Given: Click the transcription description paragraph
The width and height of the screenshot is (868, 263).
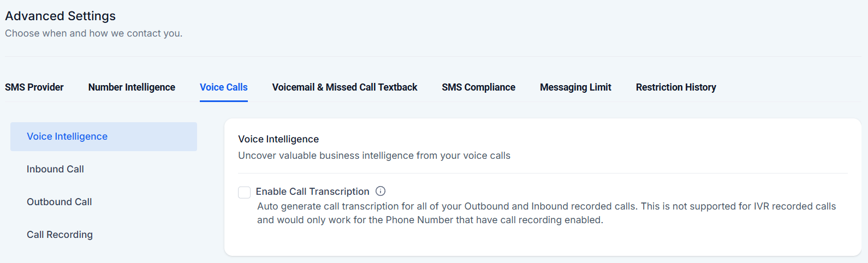Looking at the screenshot, I should click(x=546, y=213).
